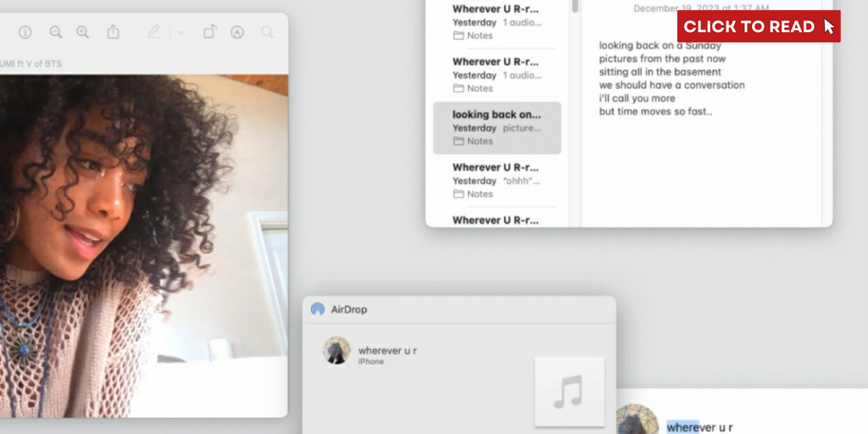Click the music file thumbnail in AirDrop

569,392
